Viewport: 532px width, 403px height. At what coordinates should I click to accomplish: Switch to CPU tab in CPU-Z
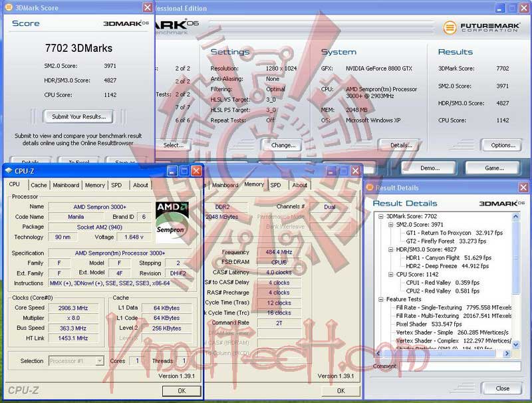[14, 184]
